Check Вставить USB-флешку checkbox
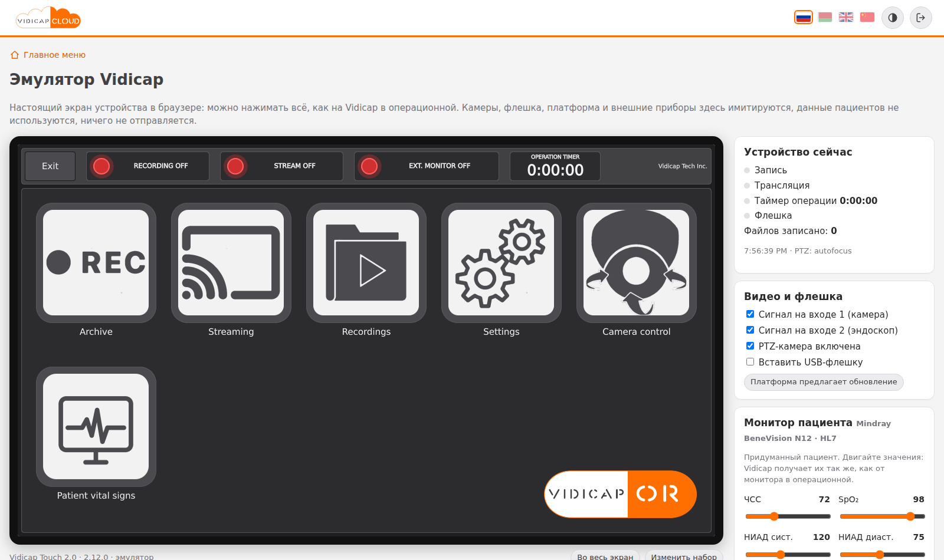 click(750, 362)
